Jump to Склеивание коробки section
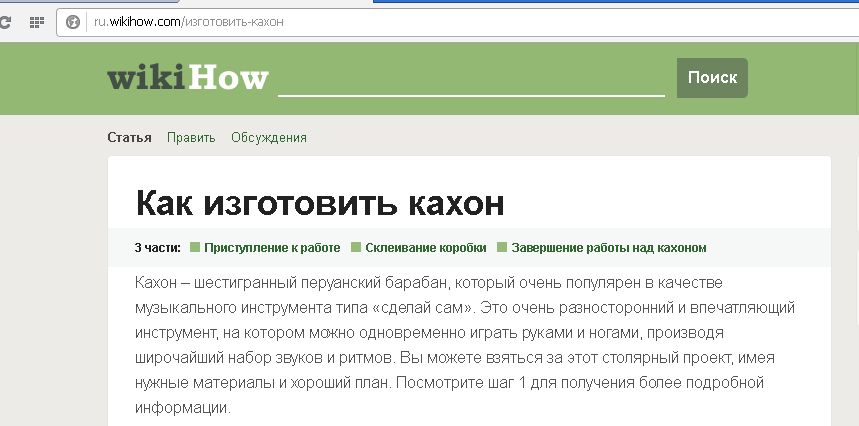The height and width of the screenshot is (426, 859). [426, 247]
